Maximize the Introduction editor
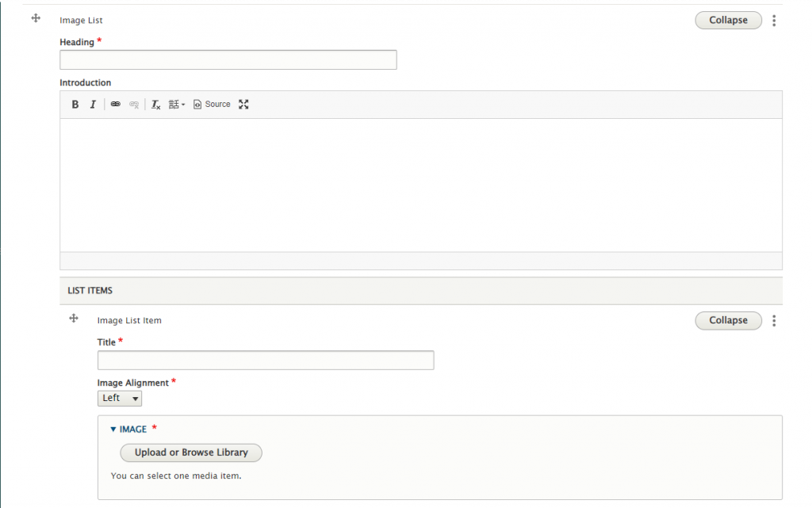This screenshot has width=812, height=508. click(x=243, y=105)
